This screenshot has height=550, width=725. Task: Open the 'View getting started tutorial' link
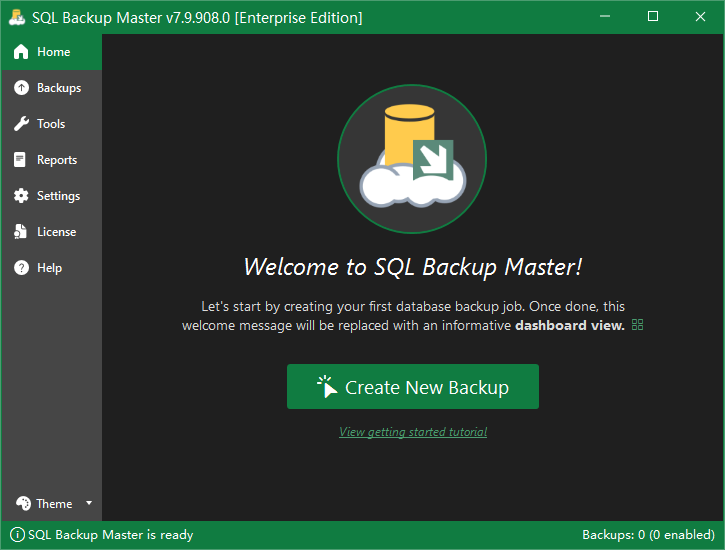[x=413, y=432]
